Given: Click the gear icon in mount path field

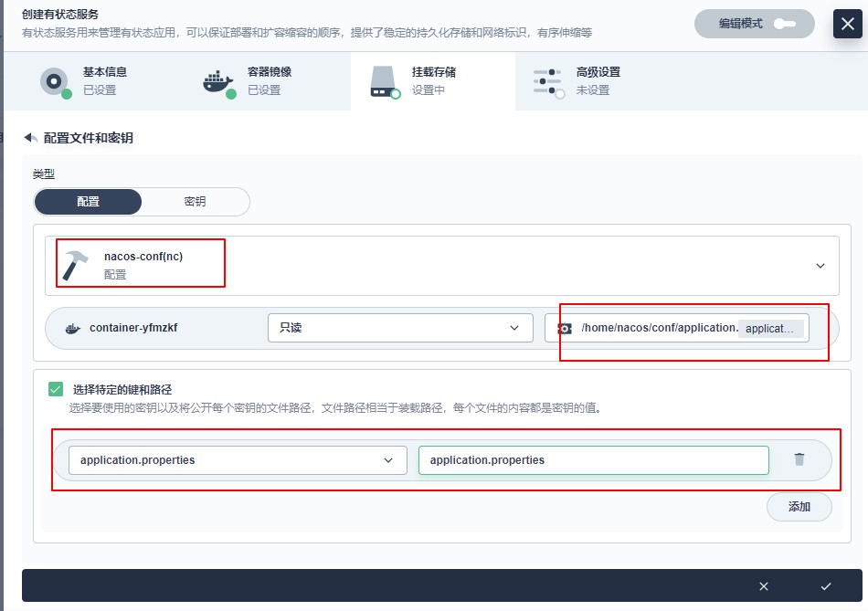Looking at the screenshot, I should pyautogui.click(x=564, y=328).
